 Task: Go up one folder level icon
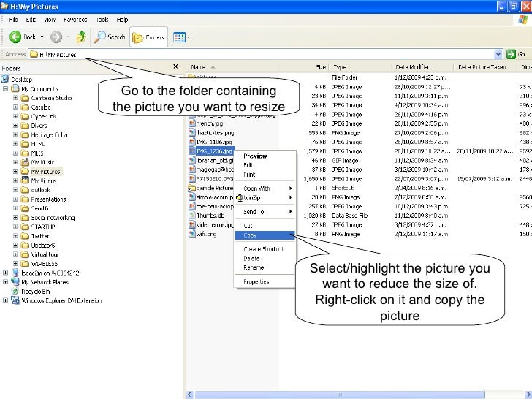(x=81, y=37)
